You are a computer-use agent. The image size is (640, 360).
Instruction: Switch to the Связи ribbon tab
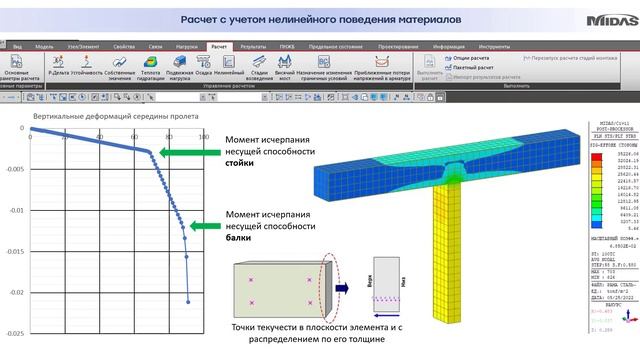click(x=155, y=47)
